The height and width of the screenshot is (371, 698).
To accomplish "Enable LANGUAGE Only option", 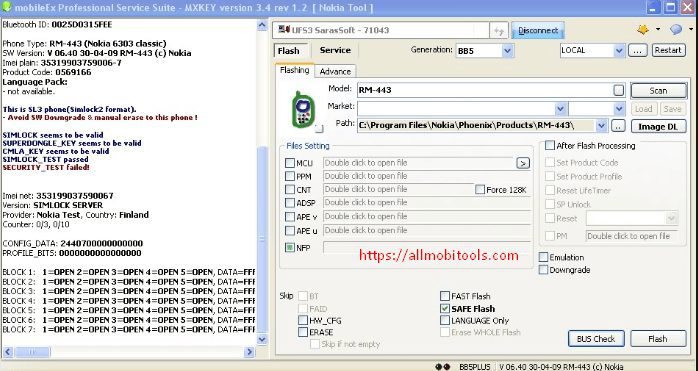I will pyautogui.click(x=445, y=320).
